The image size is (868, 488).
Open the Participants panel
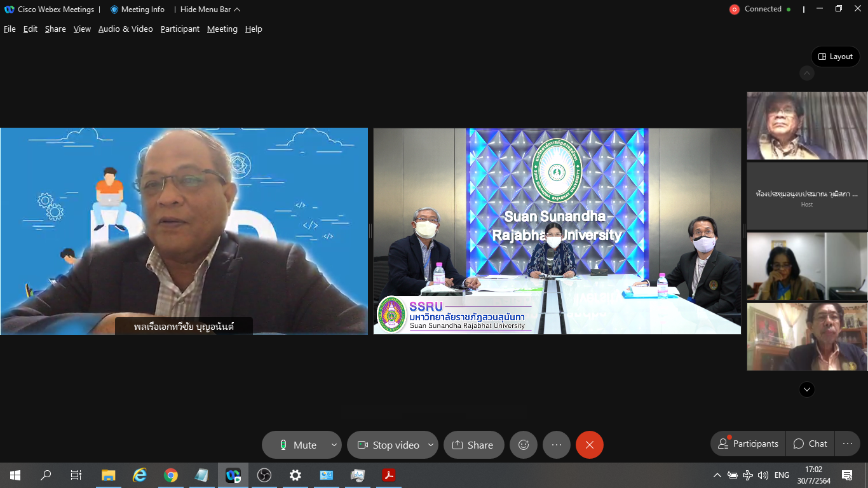pos(748,444)
